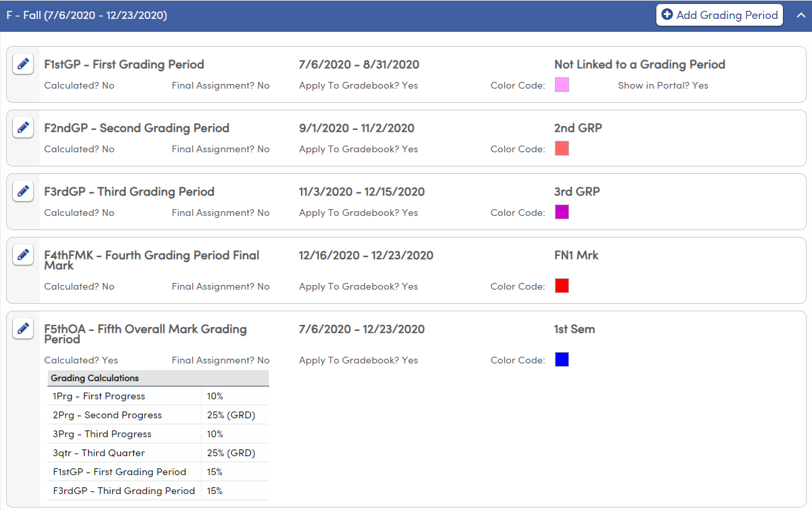812x511 pixels.
Task: Click the pencil icon for Fourth Grading Period Final Mark
Action: (x=23, y=254)
